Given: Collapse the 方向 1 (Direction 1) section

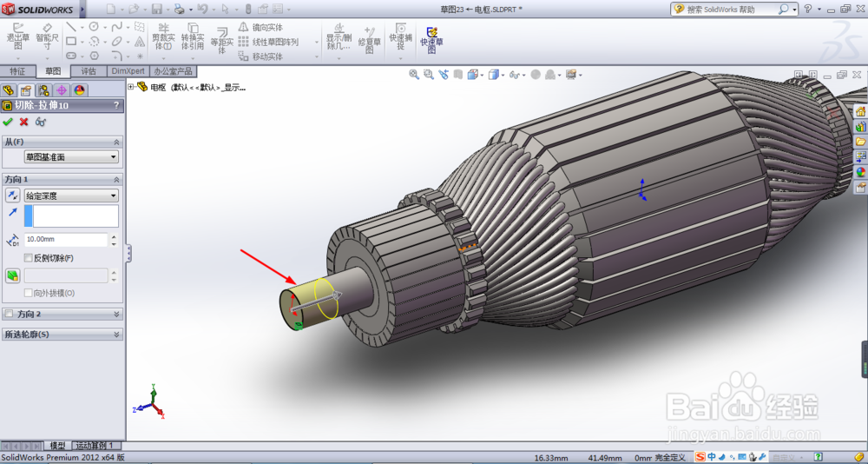Looking at the screenshot, I should tap(116, 180).
